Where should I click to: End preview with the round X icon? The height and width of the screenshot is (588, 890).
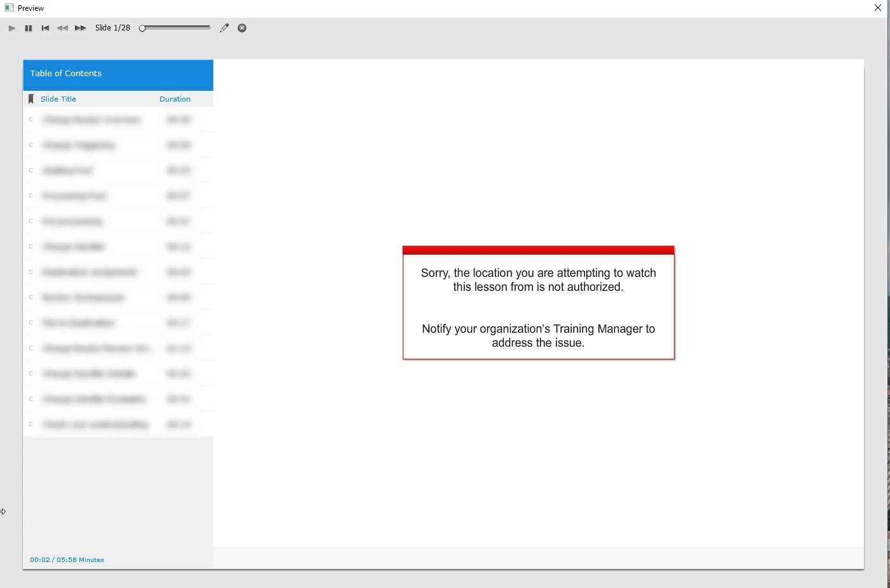[x=242, y=28]
